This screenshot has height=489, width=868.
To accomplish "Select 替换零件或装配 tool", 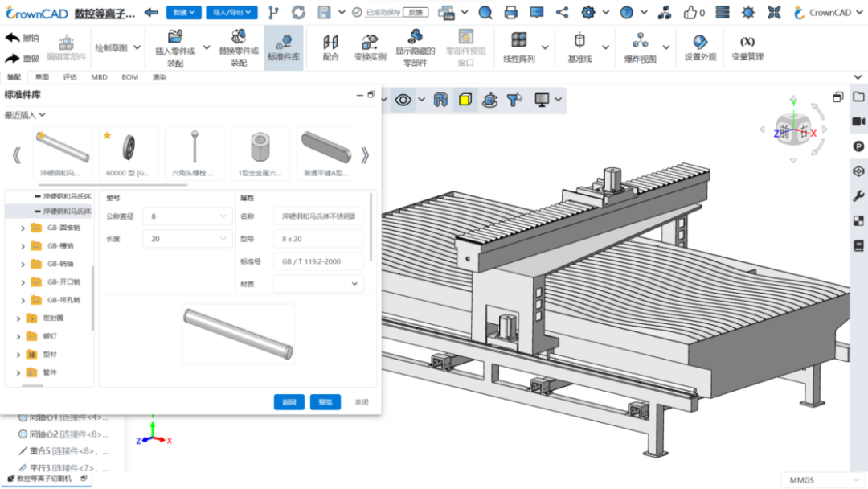I will click(239, 48).
